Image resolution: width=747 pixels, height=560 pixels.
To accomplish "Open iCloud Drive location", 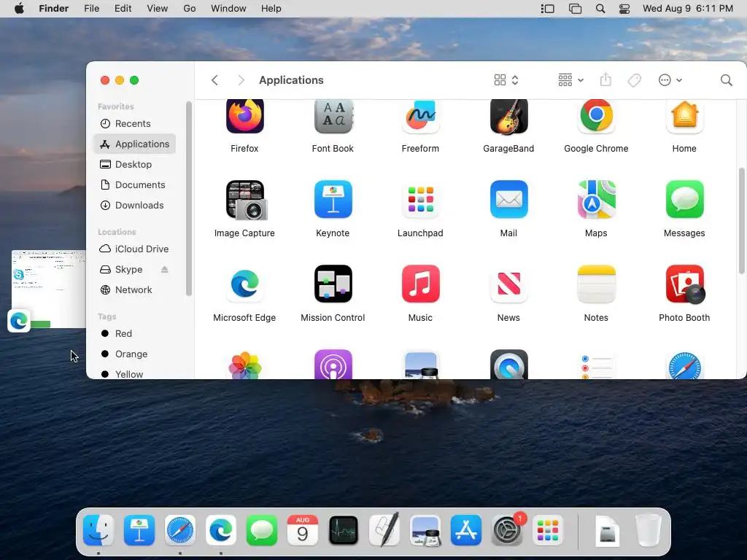I will (x=135, y=249).
